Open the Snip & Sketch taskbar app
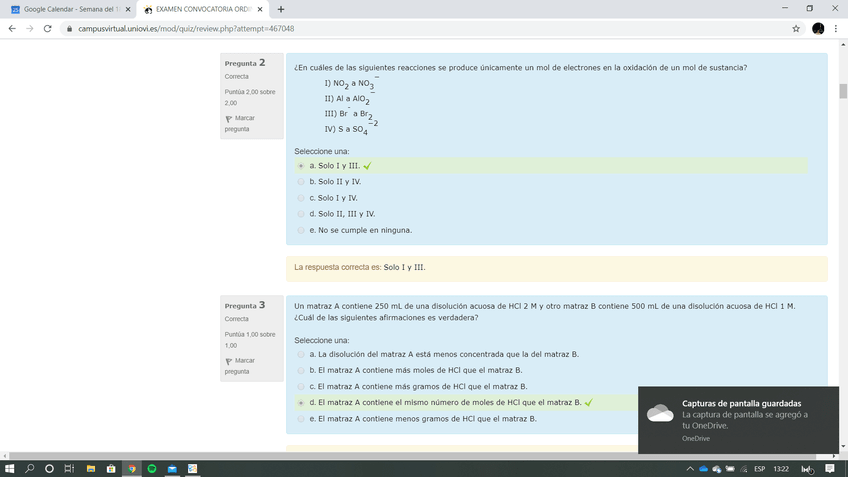The height and width of the screenshot is (477, 848). [193, 468]
